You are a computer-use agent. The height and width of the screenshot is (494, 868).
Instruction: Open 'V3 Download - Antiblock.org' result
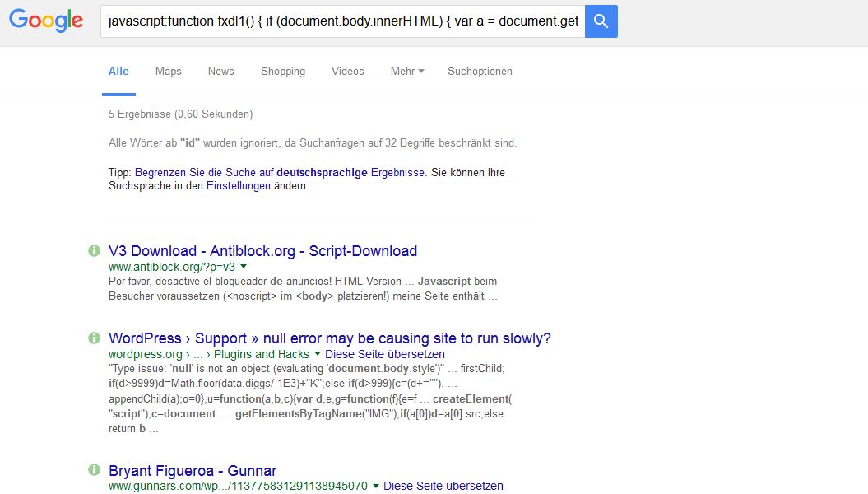coord(263,251)
